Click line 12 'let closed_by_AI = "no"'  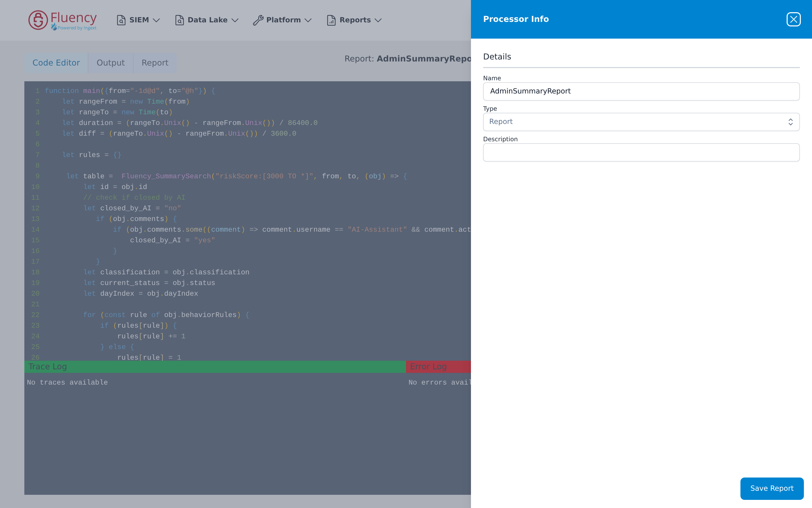132,208
